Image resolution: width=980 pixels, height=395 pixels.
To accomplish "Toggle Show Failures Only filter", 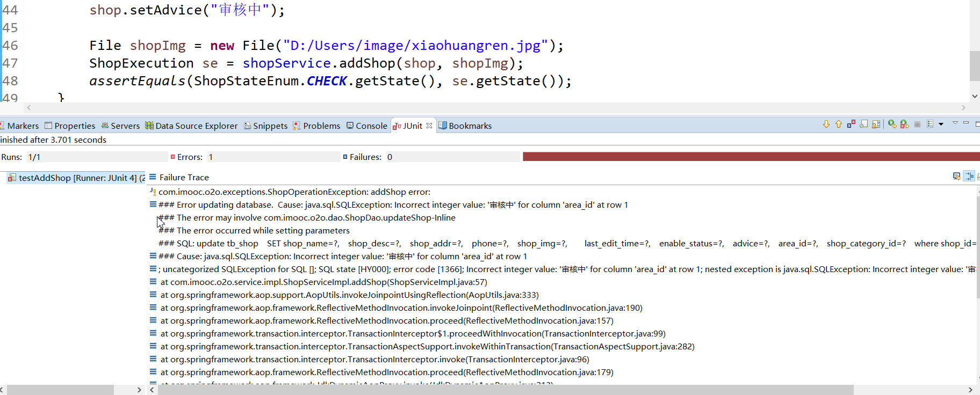I will coord(851,125).
